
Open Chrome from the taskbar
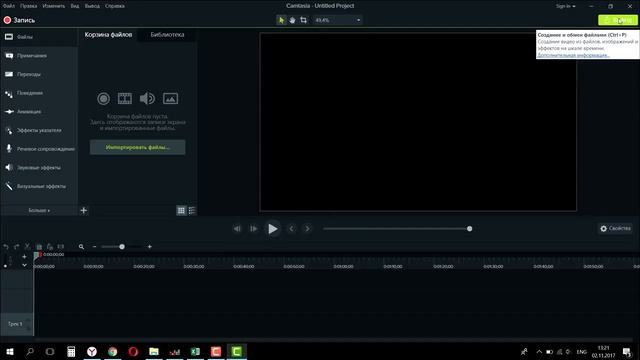113,351
